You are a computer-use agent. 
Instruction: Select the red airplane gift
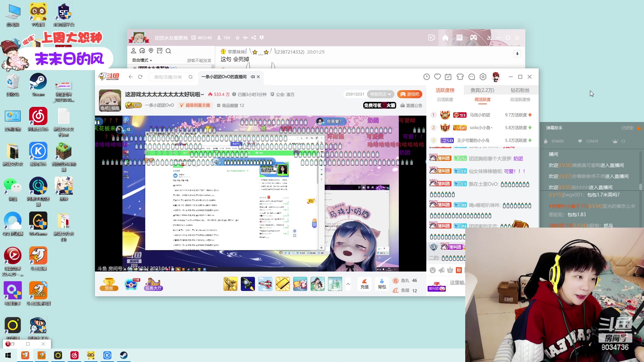point(265,284)
